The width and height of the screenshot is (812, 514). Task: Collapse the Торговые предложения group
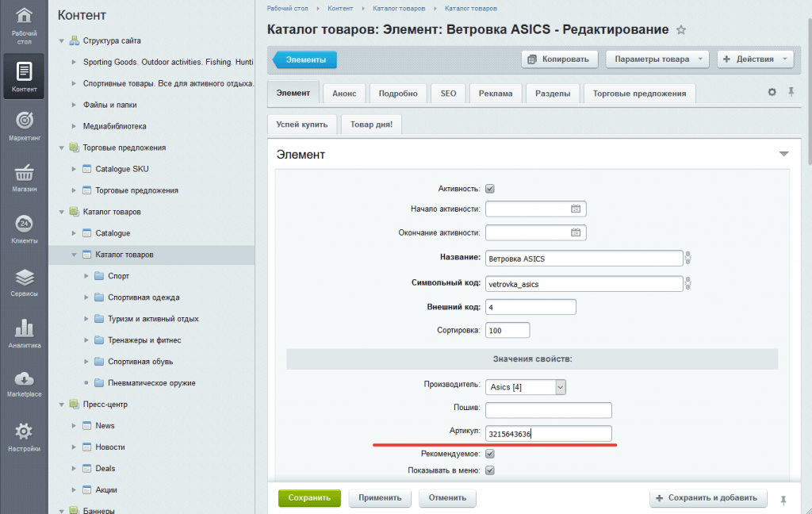point(61,148)
